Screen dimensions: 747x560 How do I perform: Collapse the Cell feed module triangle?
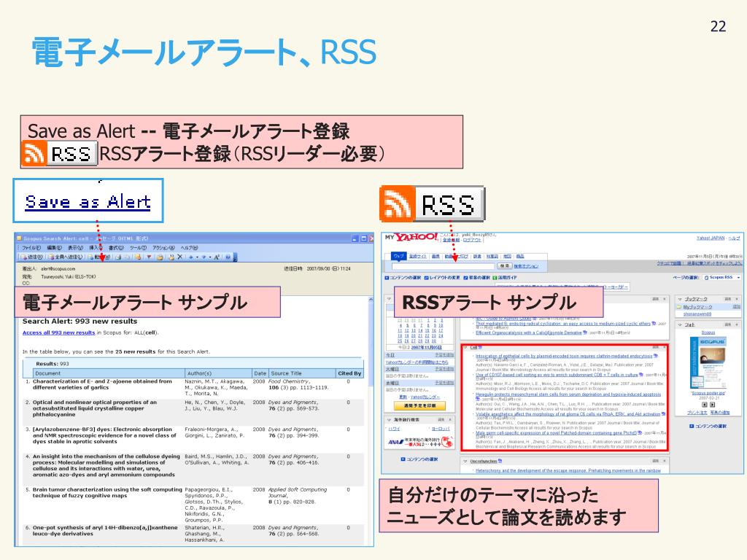(465, 348)
